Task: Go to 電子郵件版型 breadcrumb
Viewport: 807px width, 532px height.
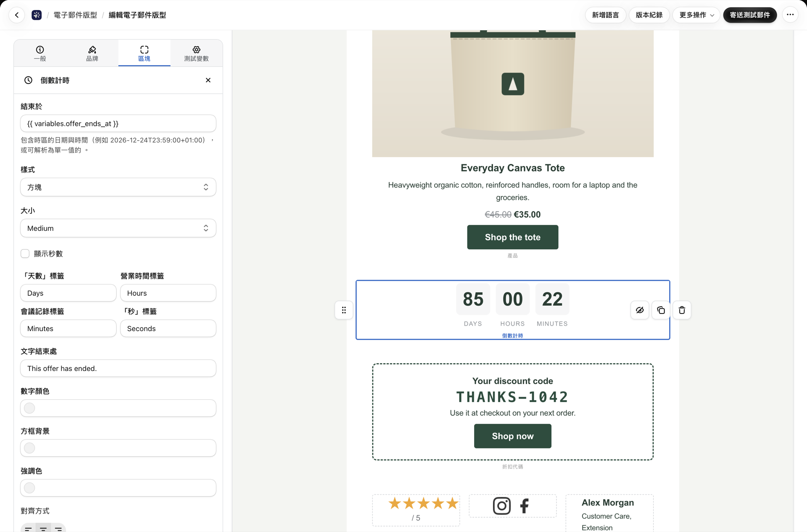Action: pos(75,15)
